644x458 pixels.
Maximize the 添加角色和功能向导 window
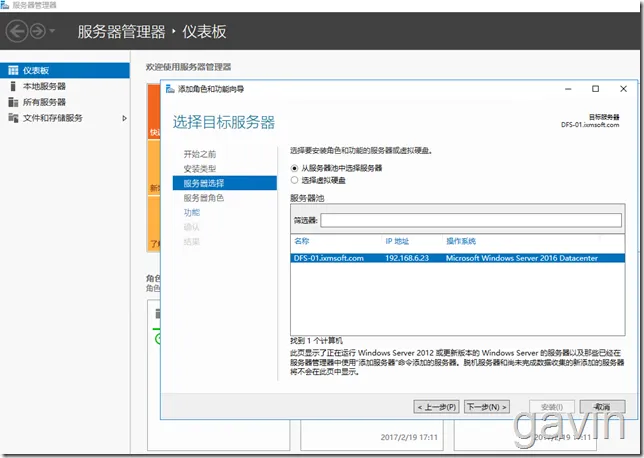pyautogui.click(x=595, y=89)
